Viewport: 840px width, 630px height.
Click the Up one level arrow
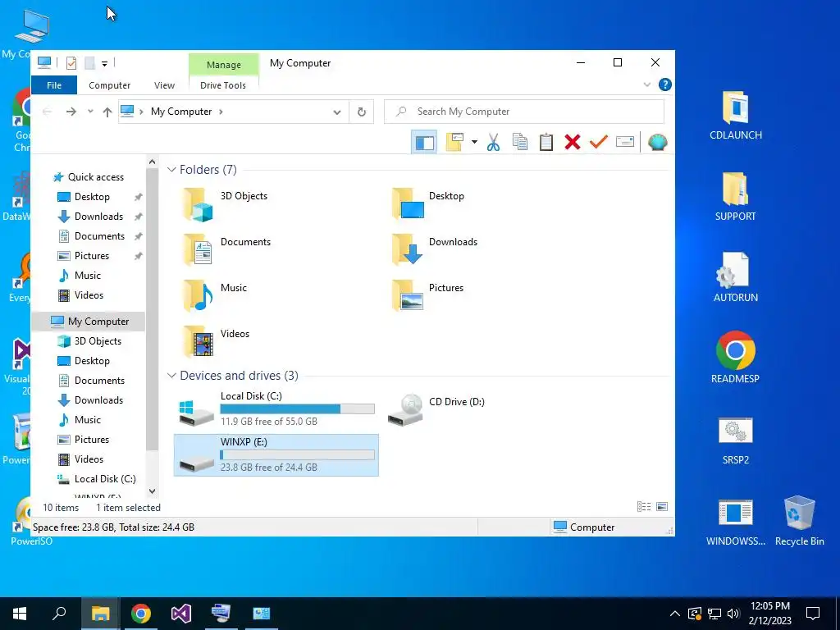pos(107,112)
